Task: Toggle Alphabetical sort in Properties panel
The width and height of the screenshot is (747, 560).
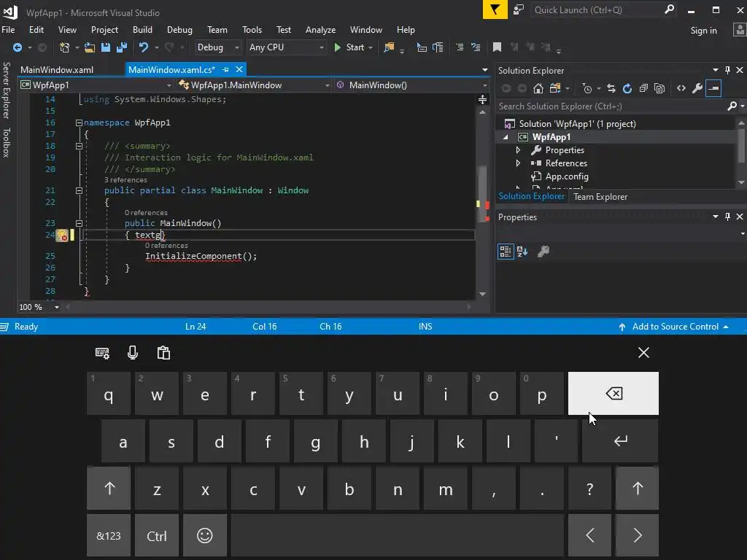Action: (x=522, y=251)
